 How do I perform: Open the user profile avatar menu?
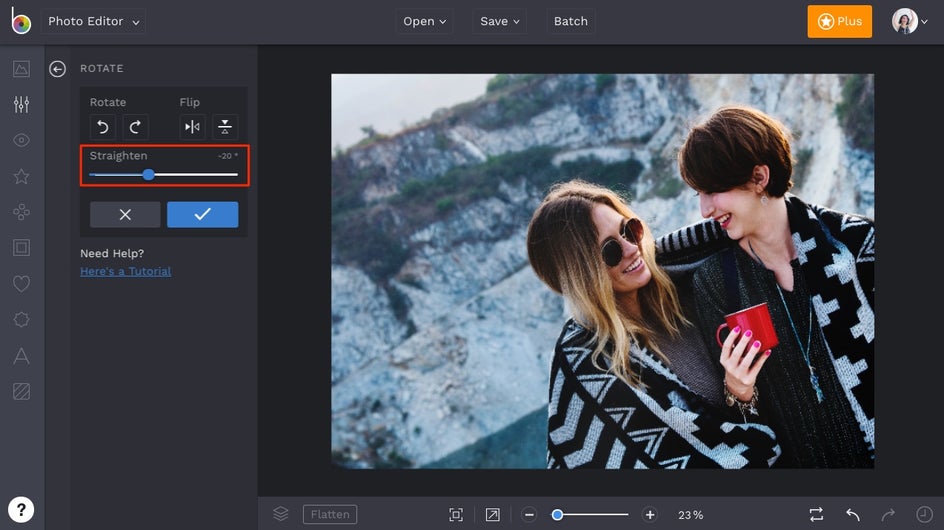909,22
